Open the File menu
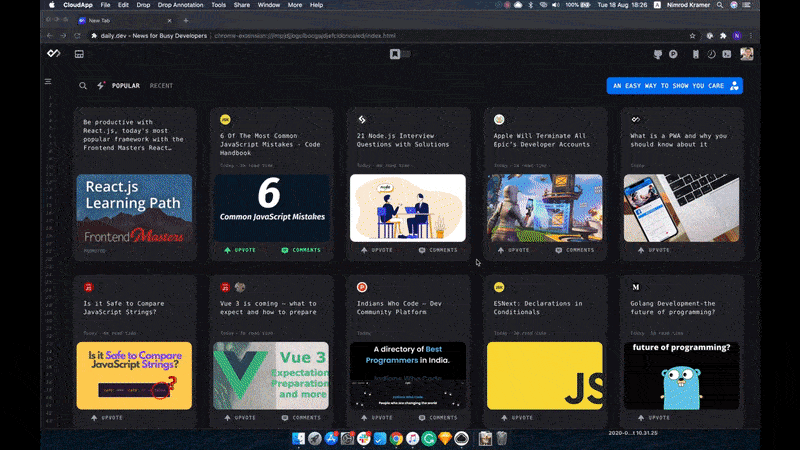Screen dimensions: 800x450 [105, 5]
